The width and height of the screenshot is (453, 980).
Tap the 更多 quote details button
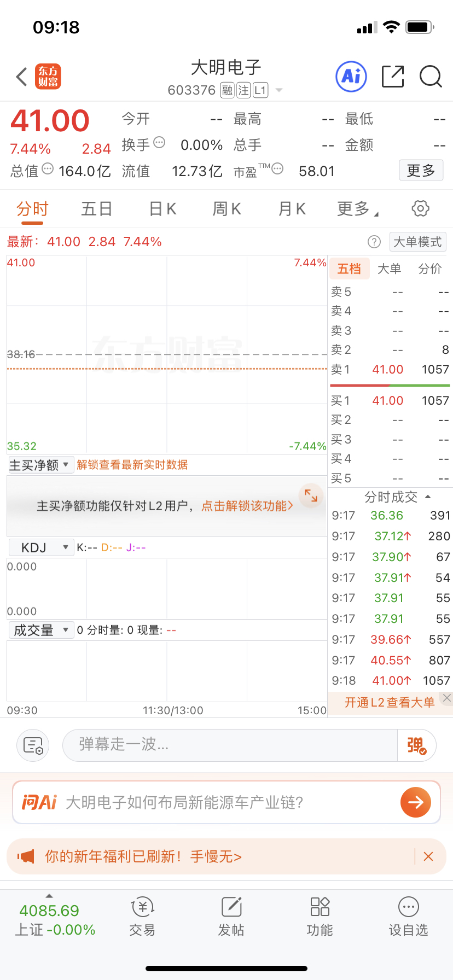(421, 171)
